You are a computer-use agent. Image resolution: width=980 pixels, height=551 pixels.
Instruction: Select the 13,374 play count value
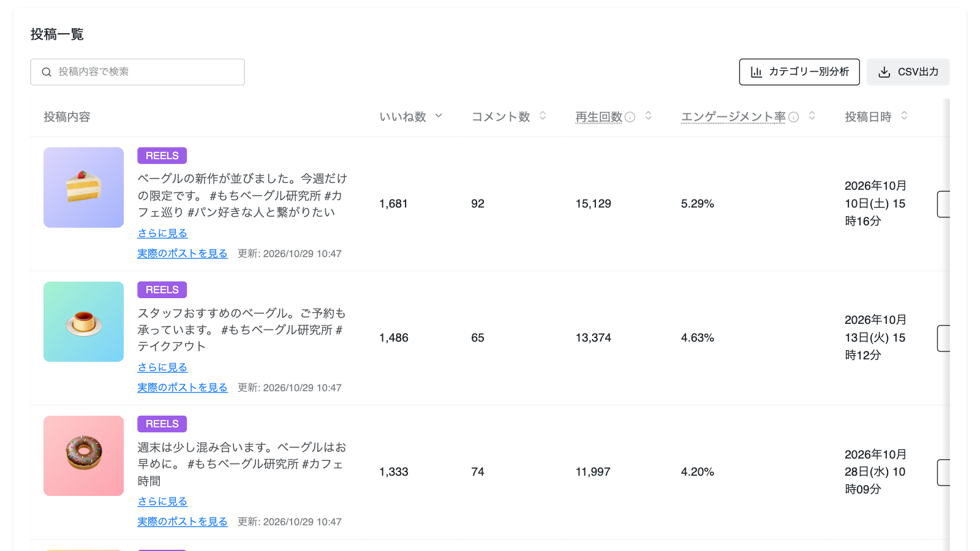[x=594, y=338]
